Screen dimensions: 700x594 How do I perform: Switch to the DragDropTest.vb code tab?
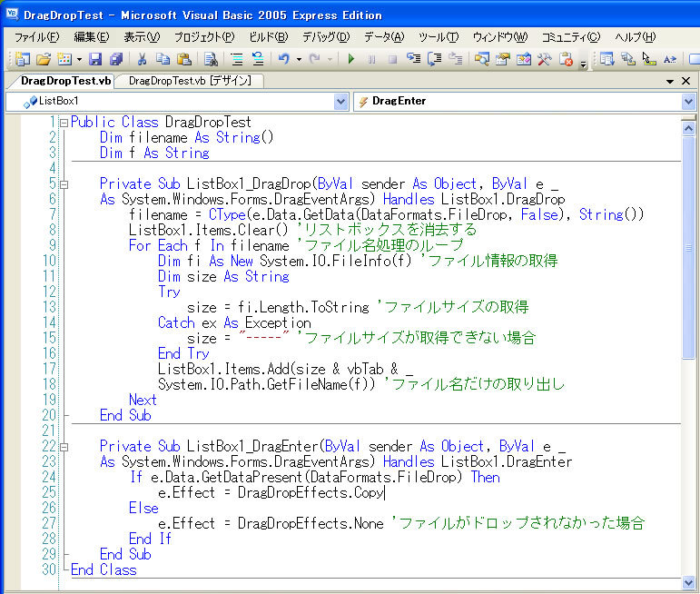[65, 81]
